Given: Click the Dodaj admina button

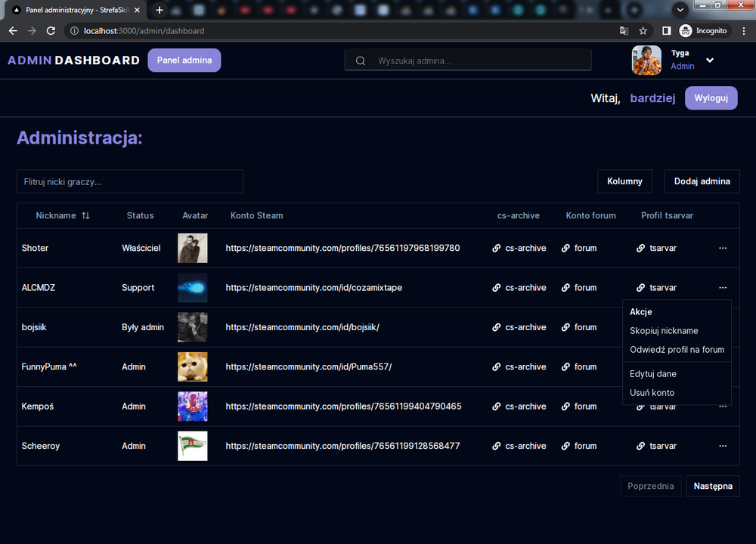Looking at the screenshot, I should click(x=702, y=181).
